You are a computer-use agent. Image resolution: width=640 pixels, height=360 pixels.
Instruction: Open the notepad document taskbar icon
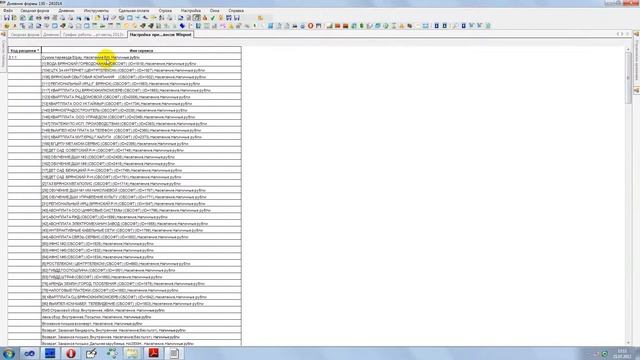pos(174,353)
